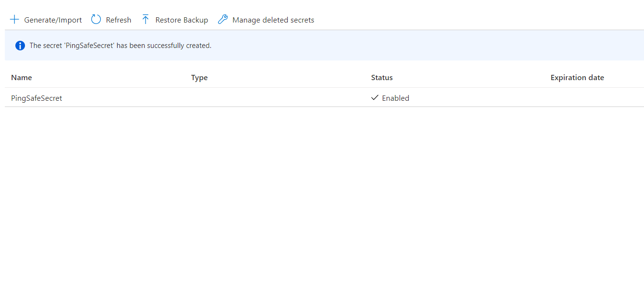Click the empty Expiration date cell for PingSafeSecret
This screenshot has height=308, width=644.
click(591, 98)
